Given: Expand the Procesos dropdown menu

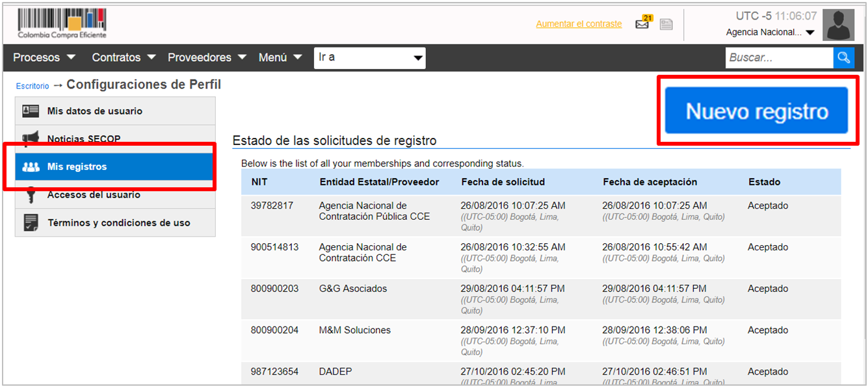Looking at the screenshot, I should click(44, 58).
